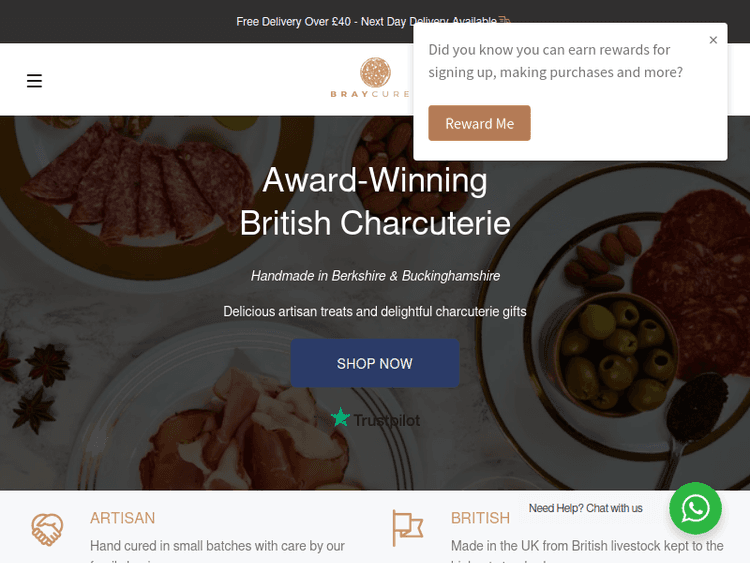
Task: Open the hamburger navigation menu
Action: [34, 81]
